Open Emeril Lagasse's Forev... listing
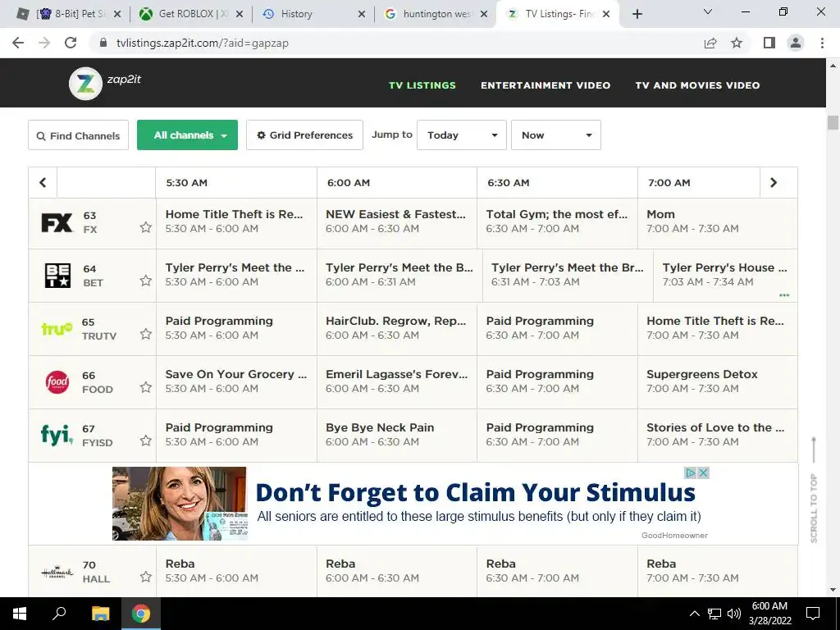 pos(397,381)
